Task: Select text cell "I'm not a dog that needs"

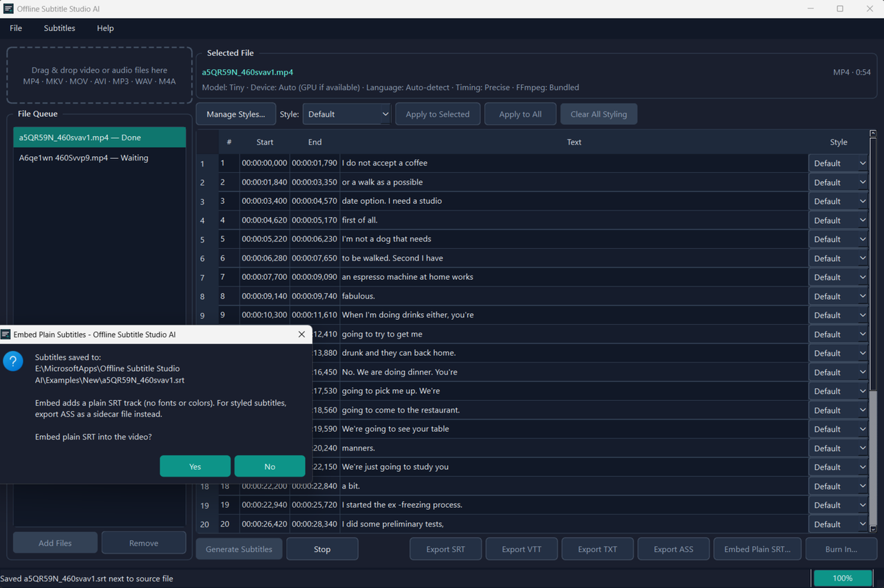Action: pyautogui.click(x=574, y=239)
